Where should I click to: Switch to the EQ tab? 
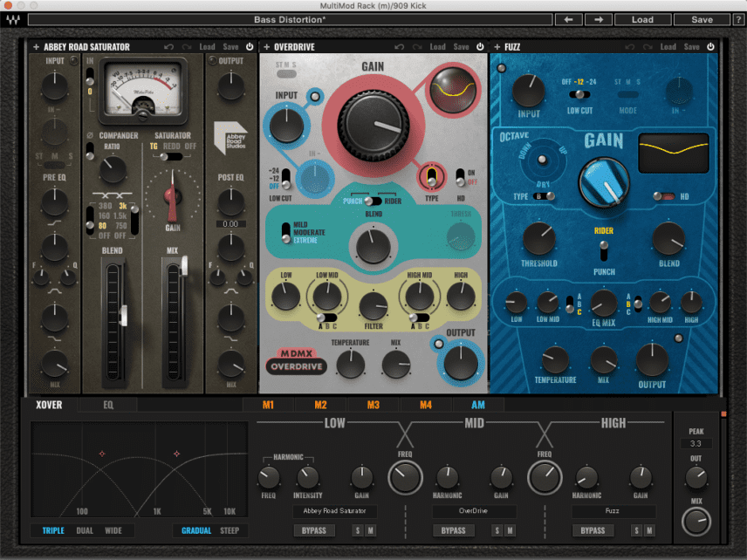point(108,405)
